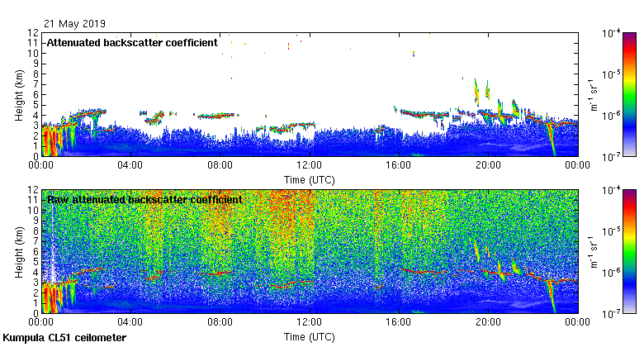Click the 12:00 tick label under the lower plot
644x347 pixels.
[x=310, y=322]
